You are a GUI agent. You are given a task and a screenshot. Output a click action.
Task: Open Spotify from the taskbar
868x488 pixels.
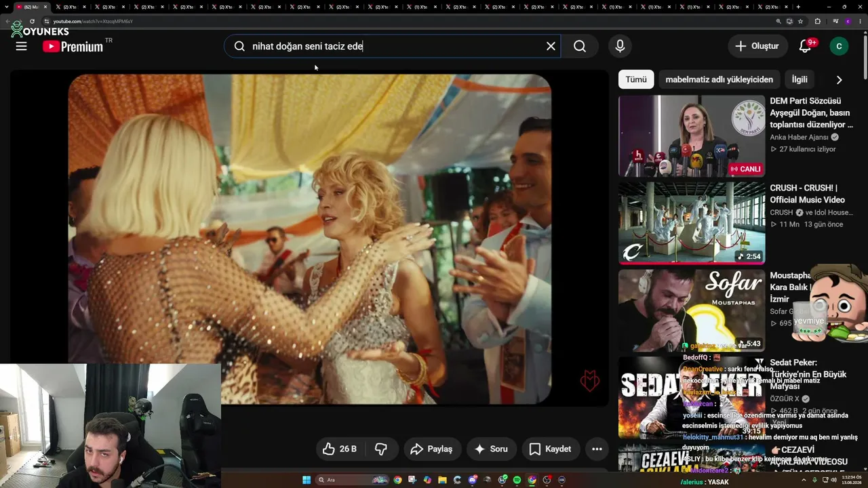pos(517,480)
